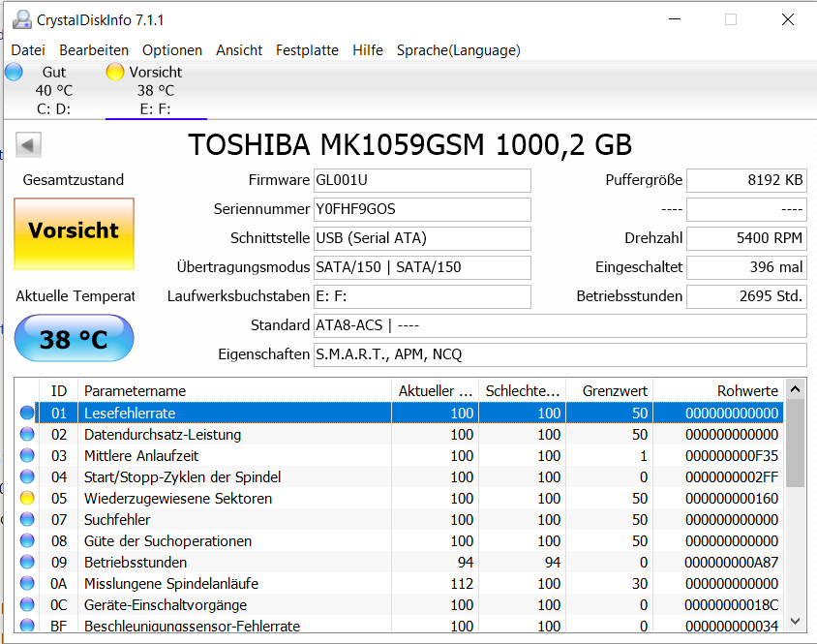Click the Schlechte... column header
Viewport: 817px width, 644px height.
(x=523, y=391)
